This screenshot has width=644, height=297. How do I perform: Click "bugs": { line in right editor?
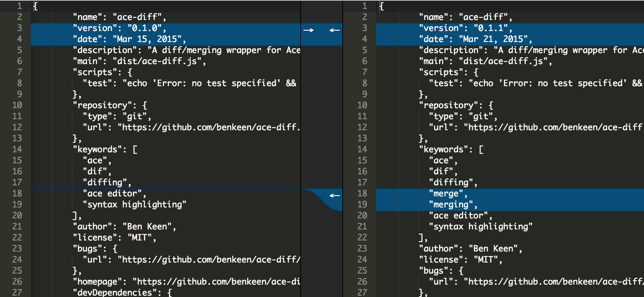click(x=441, y=271)
